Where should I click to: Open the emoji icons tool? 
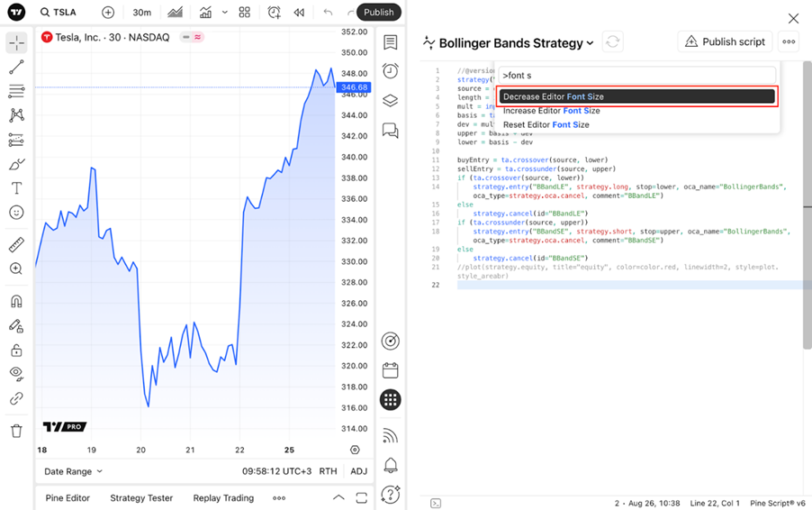(16, 213)
